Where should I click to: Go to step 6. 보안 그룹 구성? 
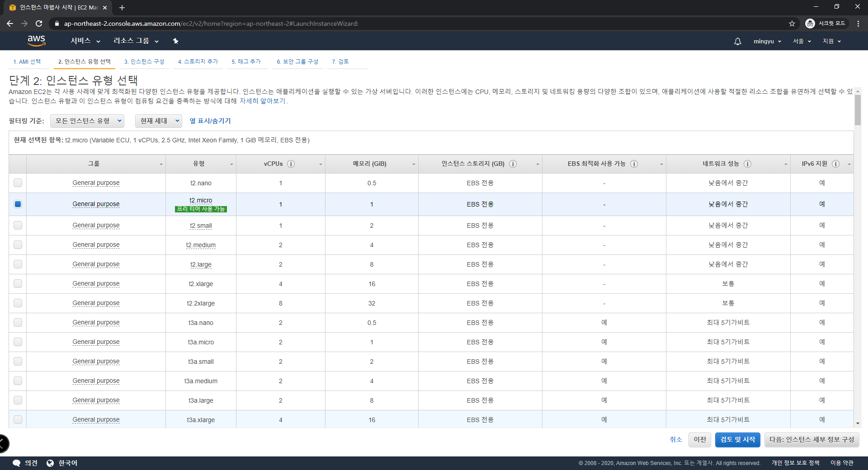coord(297,61)
